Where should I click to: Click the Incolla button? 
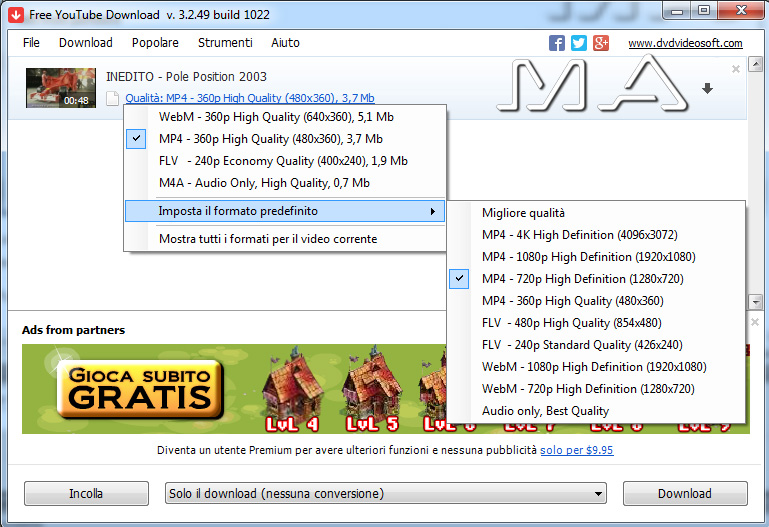point(86,493)
